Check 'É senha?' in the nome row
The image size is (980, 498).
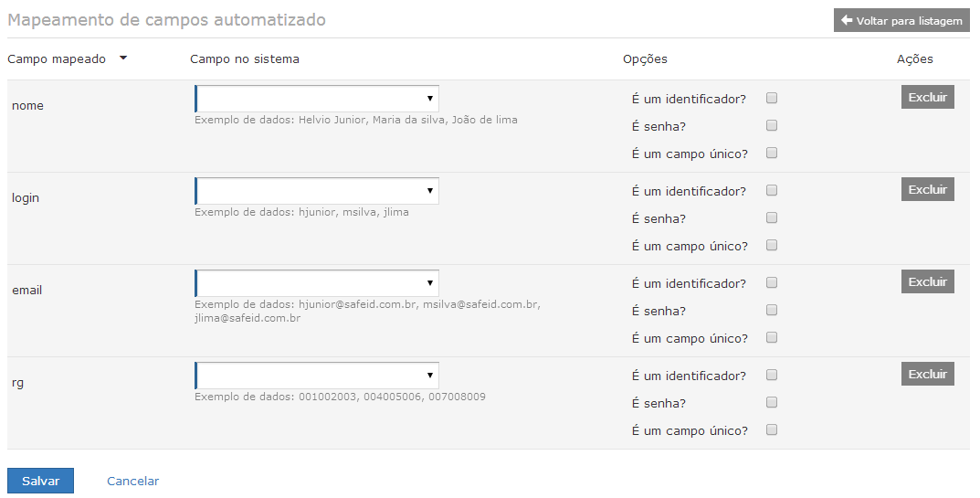coord(772,125)
